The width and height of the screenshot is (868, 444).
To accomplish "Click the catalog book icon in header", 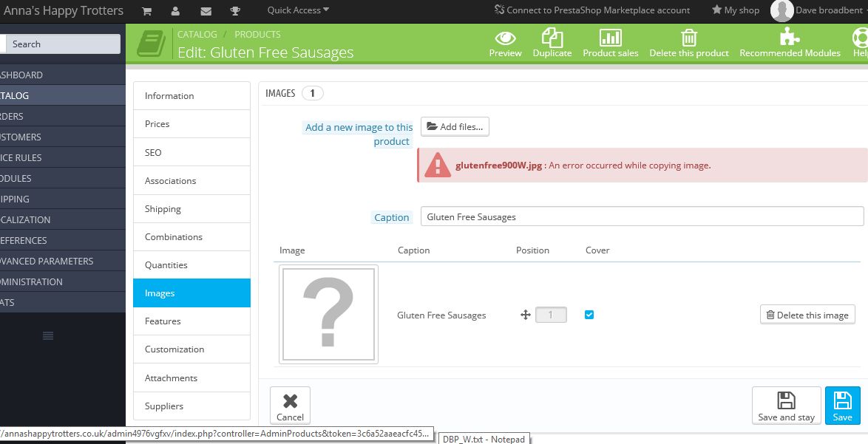I will click(151, 43).
